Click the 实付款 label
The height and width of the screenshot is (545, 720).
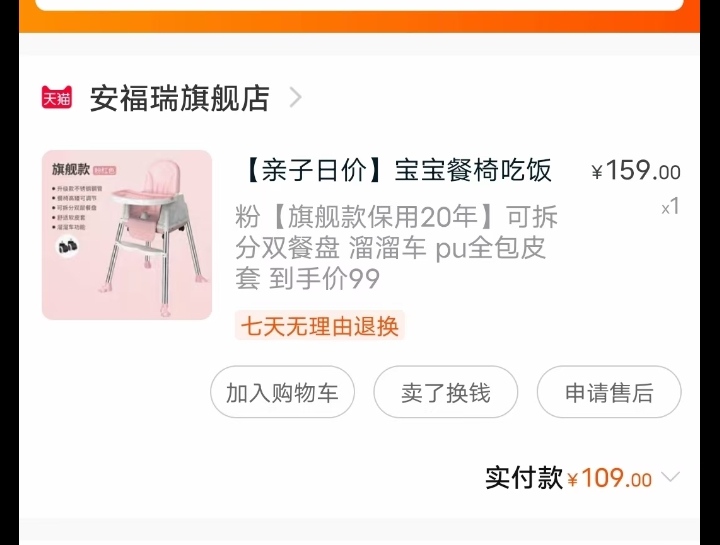[x=524, y=478]
